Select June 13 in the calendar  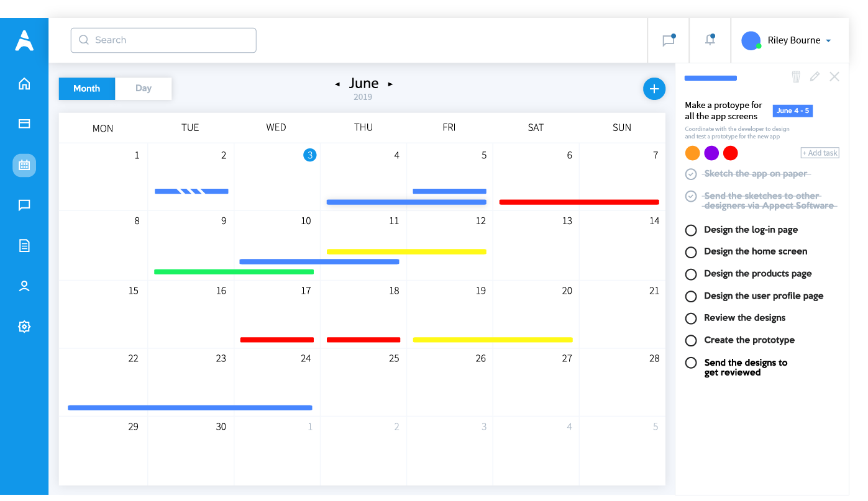click(x=567, y=221)
